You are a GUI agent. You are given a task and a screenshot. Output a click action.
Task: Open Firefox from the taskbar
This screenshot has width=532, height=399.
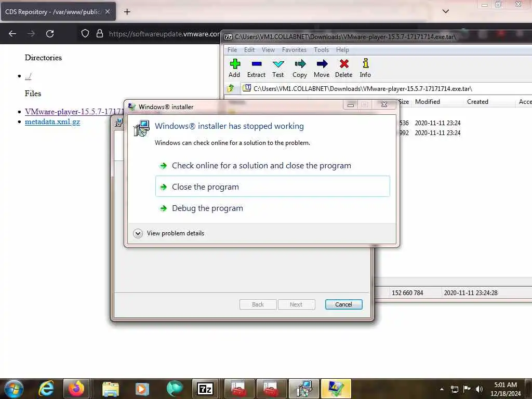click(x=76, y=389)
